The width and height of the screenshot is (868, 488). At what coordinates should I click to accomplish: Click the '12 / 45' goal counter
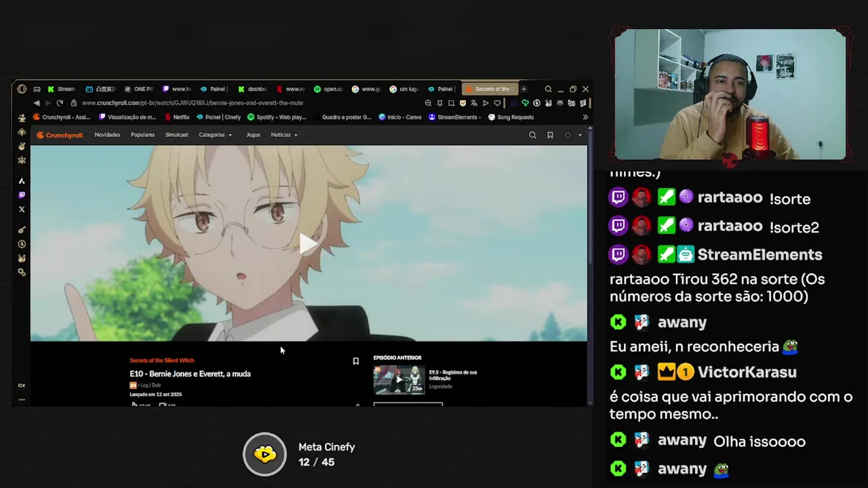coord(316,462)
